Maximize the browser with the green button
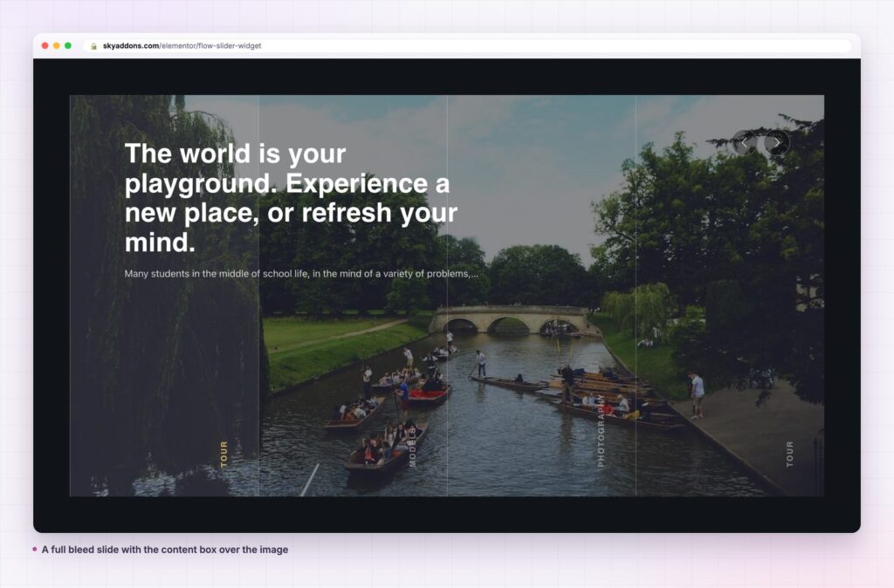894x588 pixels. tap(68, 45)
